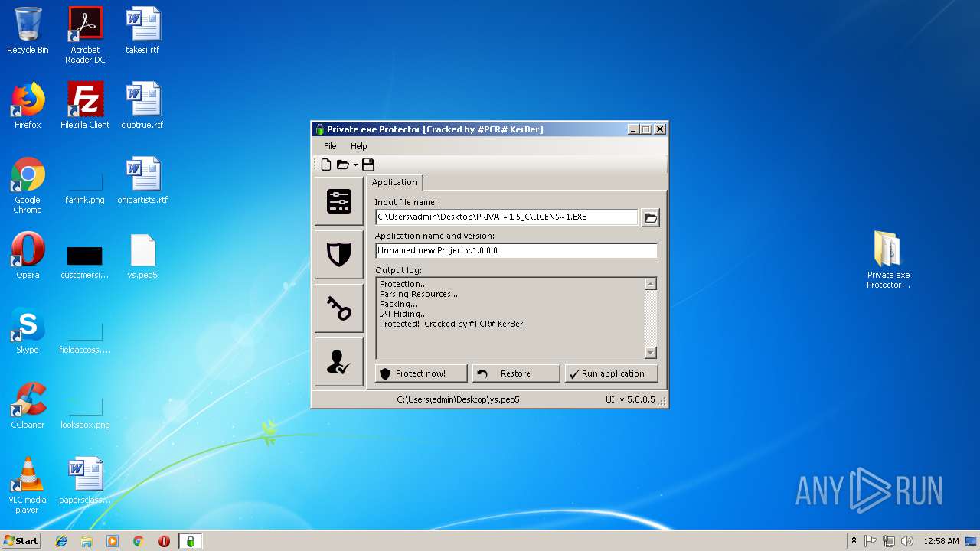Select the Recycle Bin desktop icon
The height and width of the screenshot is (551, 980).
point(28,31)
